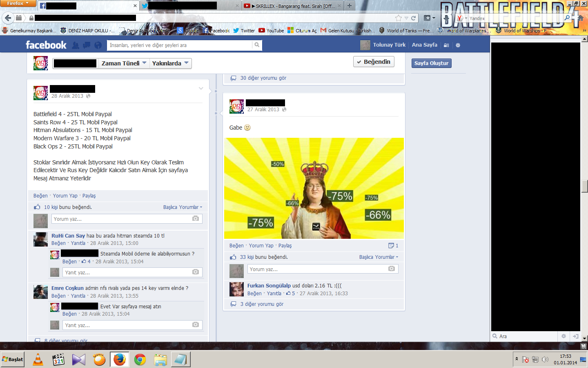Open the Firefox menu button
This screenshot has height=368, width=588.
(18, 3)
